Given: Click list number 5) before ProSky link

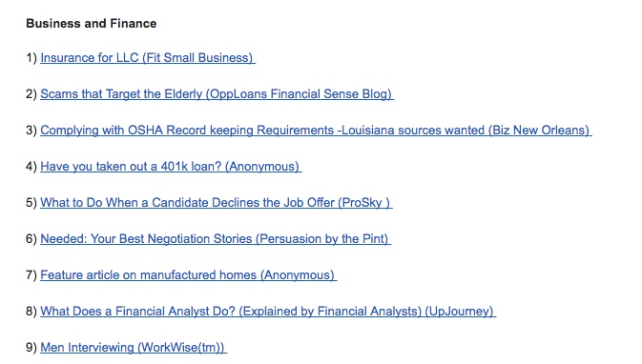Looking at the screenshot, I should coord(31,203).
